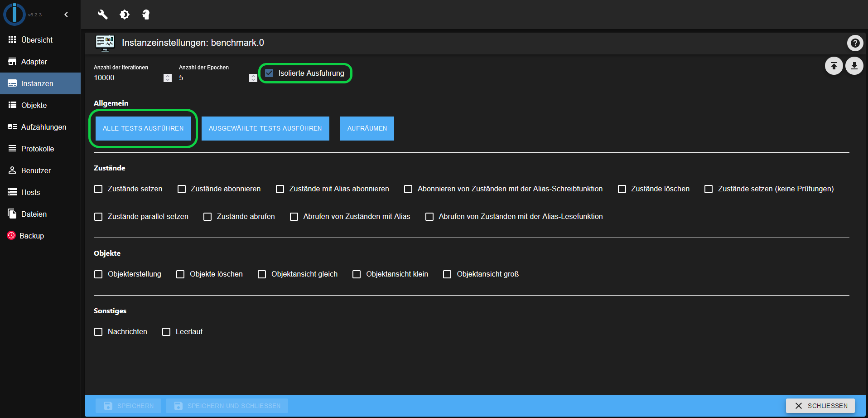Check Zustände parallel setzen
The height and width of the screenshot is (418, 868).
point(98,217)
